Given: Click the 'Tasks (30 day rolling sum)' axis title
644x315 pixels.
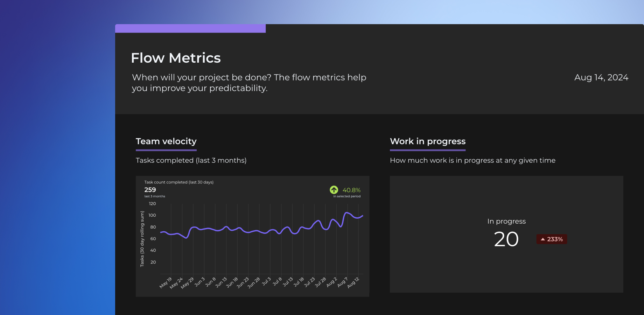Looking at the screenshot, I should [x=142, y=239].
